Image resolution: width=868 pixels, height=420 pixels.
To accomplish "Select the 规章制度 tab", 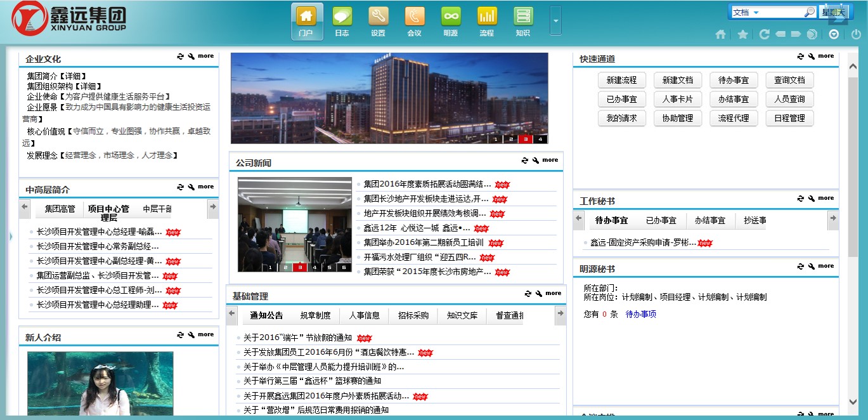I will coord(315,315).
